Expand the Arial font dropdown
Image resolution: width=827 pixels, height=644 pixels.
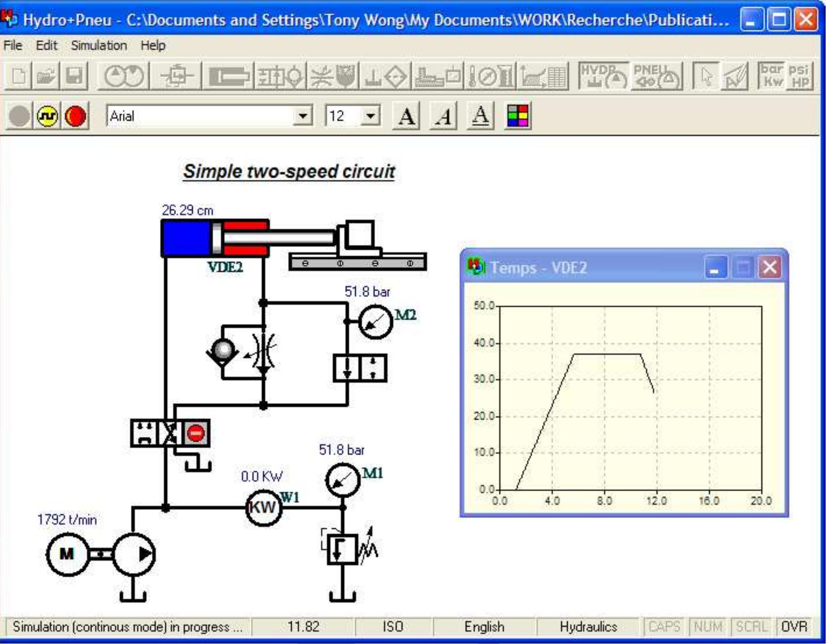[x=303, y=117]
